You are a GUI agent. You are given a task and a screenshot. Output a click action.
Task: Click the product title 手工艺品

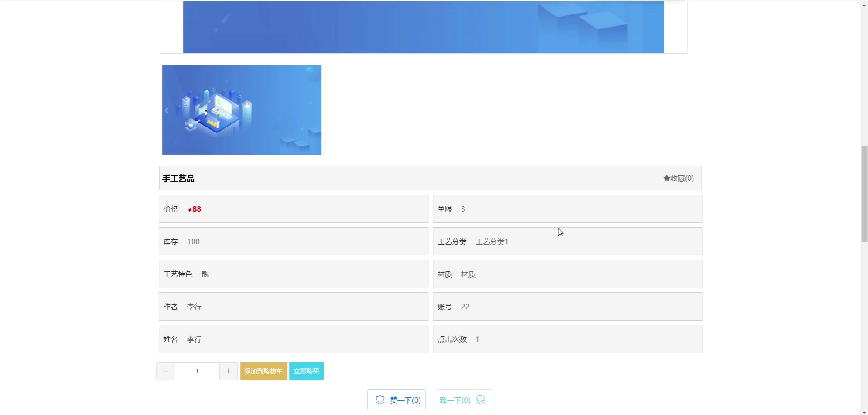pyautogui.click(x=179, y=179)
